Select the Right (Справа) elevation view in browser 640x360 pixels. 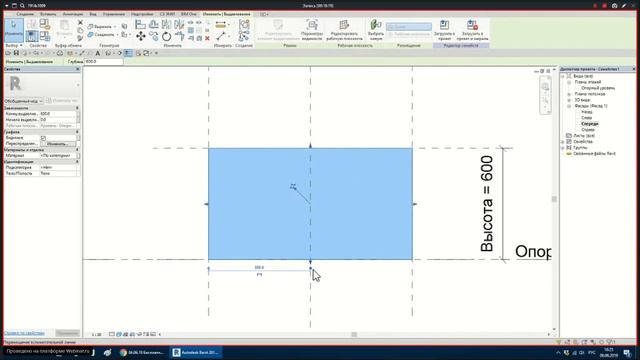coord(588,130)
